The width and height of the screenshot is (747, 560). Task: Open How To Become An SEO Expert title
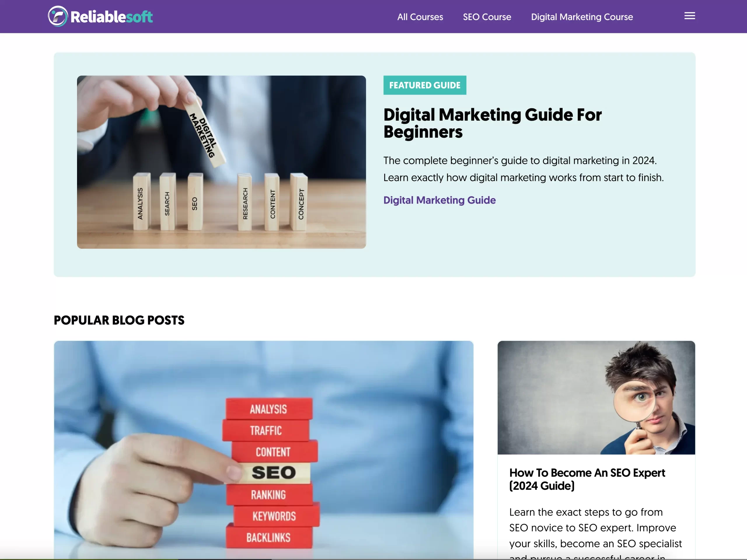point(587,479)
